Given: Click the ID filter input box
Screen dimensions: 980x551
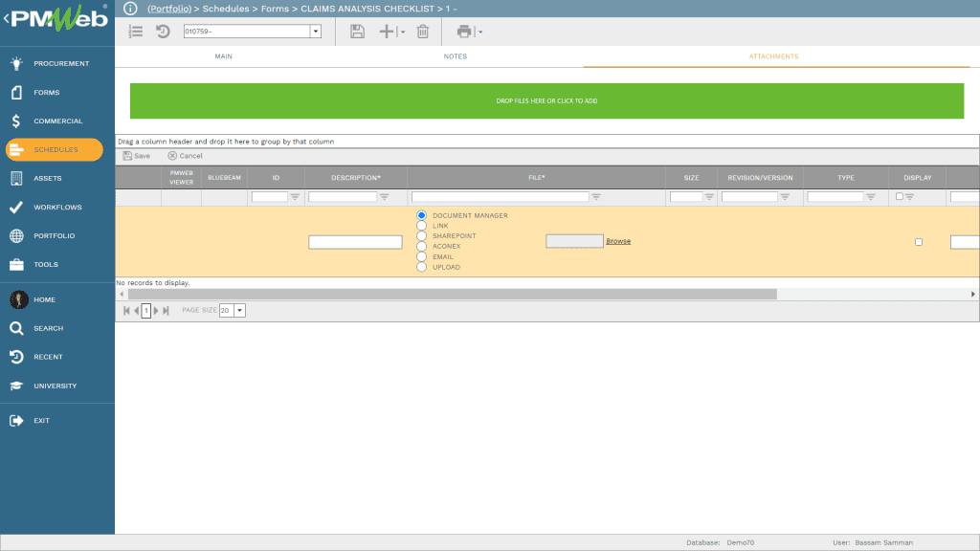Looking at the screenshot, I should (x=269, y=197).
